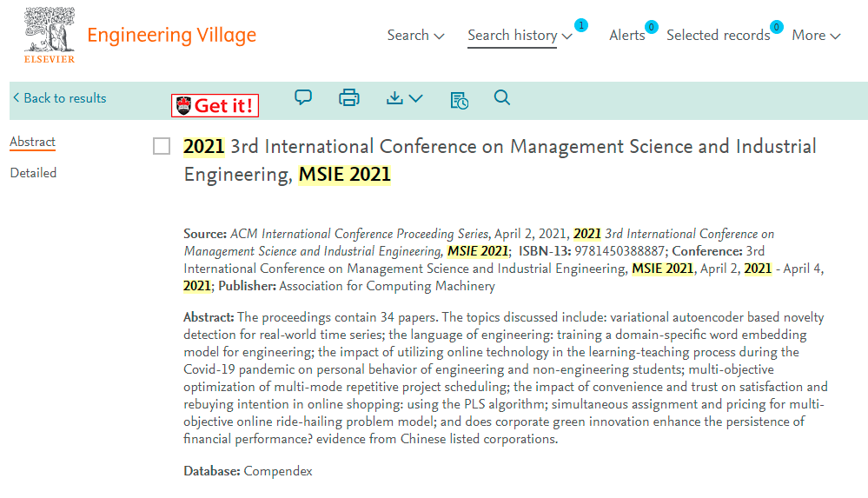Click the download record icon

click(x=394, y=98)
